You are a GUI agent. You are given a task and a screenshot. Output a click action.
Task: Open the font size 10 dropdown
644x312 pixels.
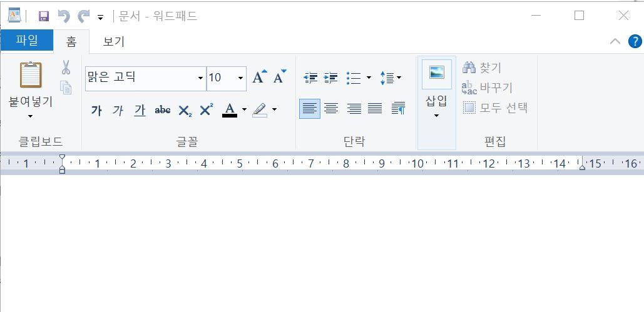(x=241, y=78)
